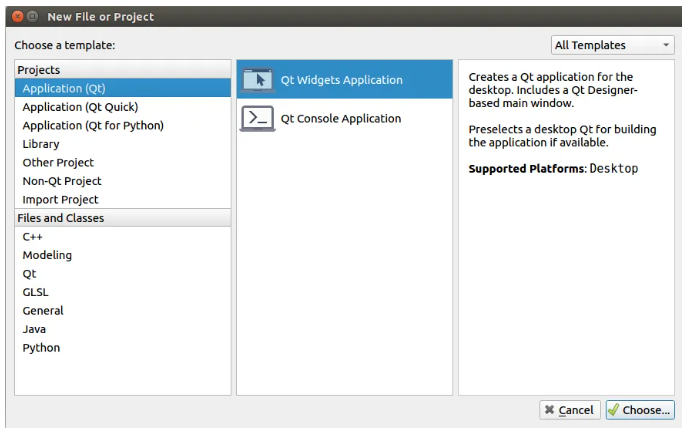The image size is (690, 435).
Task: Choose the Library project category
Action: (123, 144)
